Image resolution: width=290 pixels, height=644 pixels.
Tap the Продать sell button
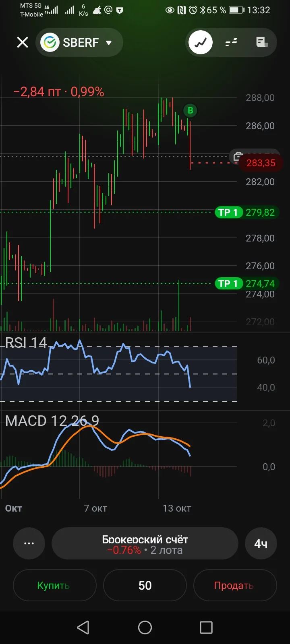pos(235,585)
